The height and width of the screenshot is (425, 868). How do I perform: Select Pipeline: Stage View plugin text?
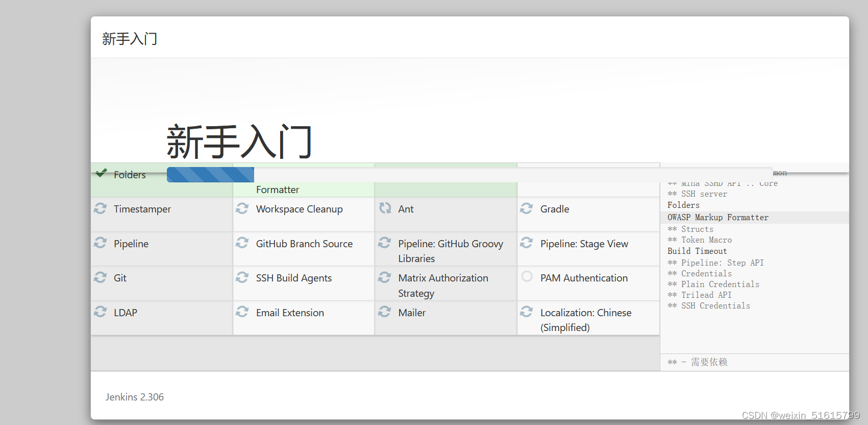[584, 244]
